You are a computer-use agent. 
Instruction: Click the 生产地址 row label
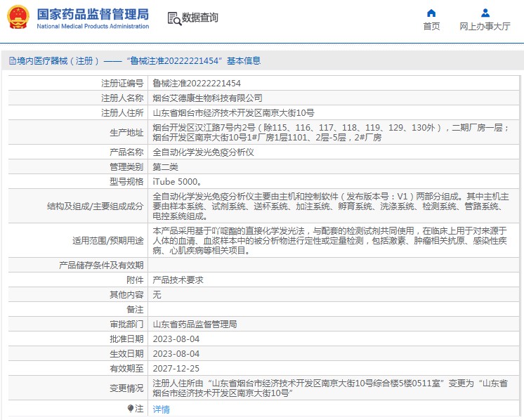pyautogui.click(x=126, y=132)
